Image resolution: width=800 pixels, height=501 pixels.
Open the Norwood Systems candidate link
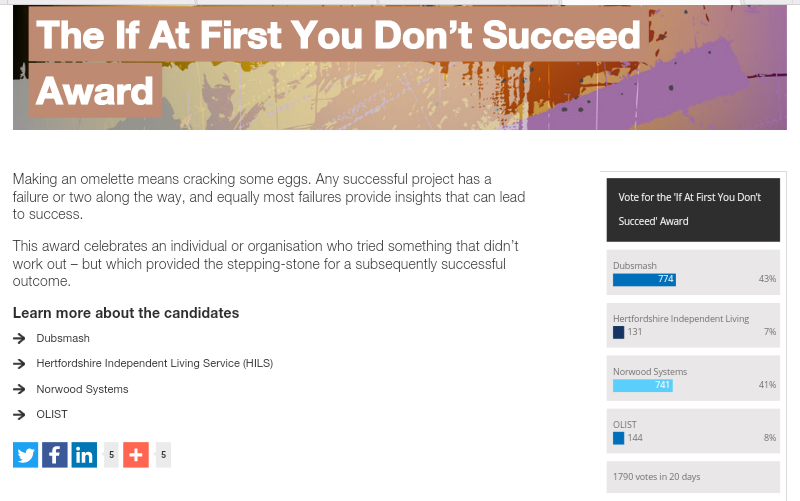coord(82,389)
